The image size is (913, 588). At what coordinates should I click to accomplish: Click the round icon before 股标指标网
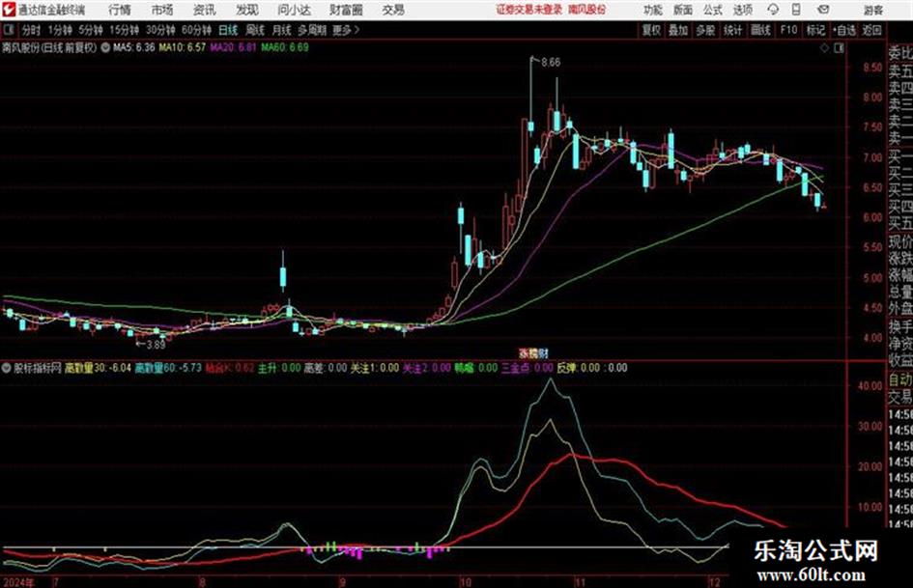tap(7, 367)
